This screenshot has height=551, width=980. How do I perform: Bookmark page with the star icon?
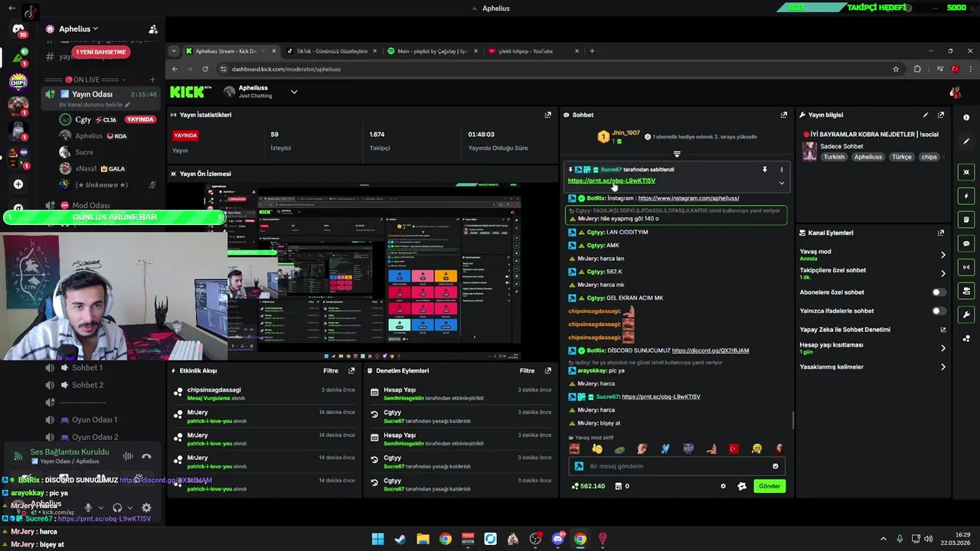[x=896, y=69]
